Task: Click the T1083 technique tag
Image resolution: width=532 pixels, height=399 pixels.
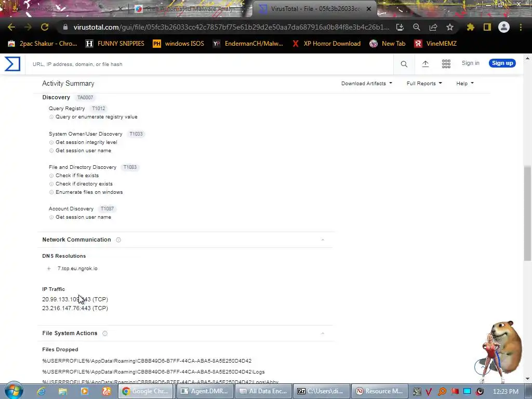Action: tap(129, 167)
